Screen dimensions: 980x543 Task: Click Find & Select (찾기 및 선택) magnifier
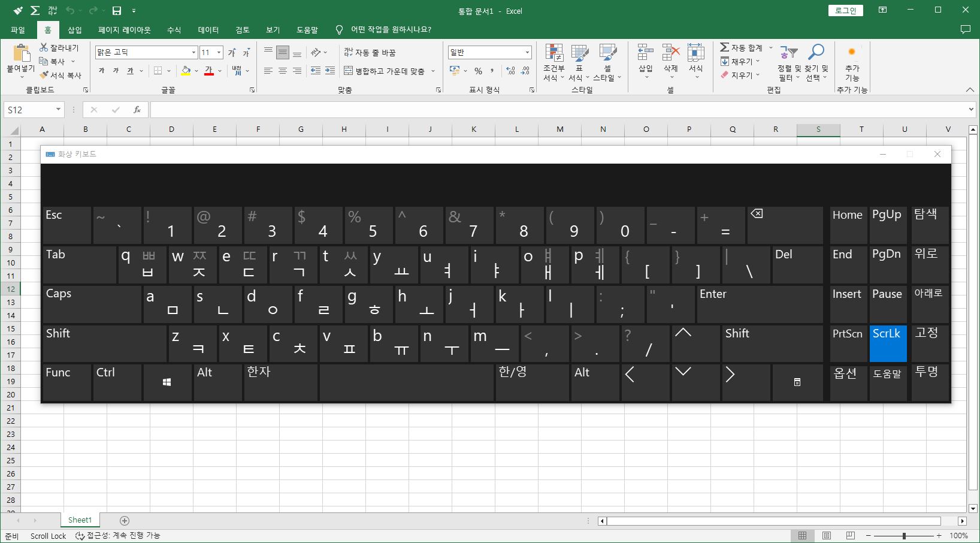click(816, 53)
